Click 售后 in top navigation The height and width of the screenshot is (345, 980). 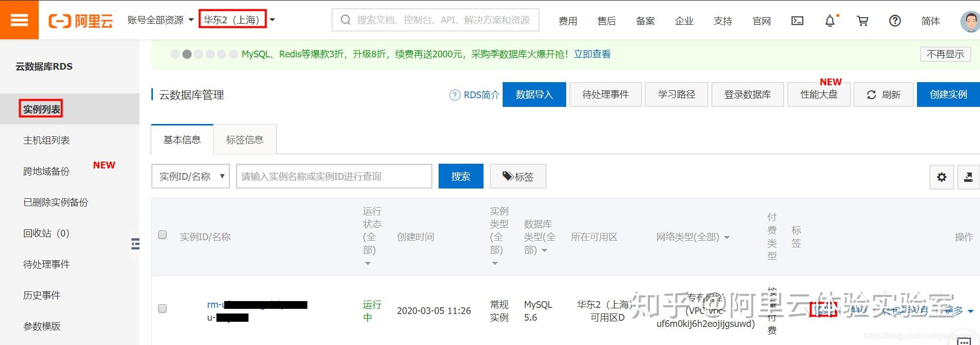pyautogui.click(x=606, y=21)
